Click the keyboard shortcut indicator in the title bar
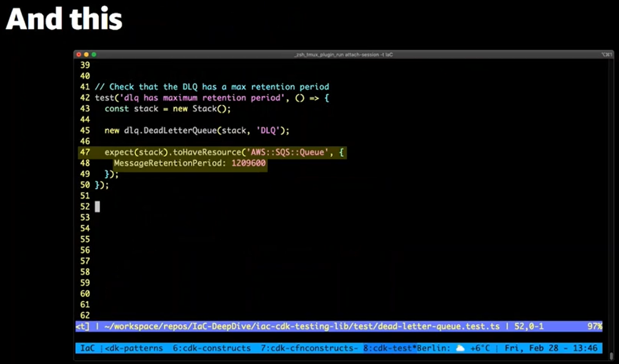 coord(607,55)
